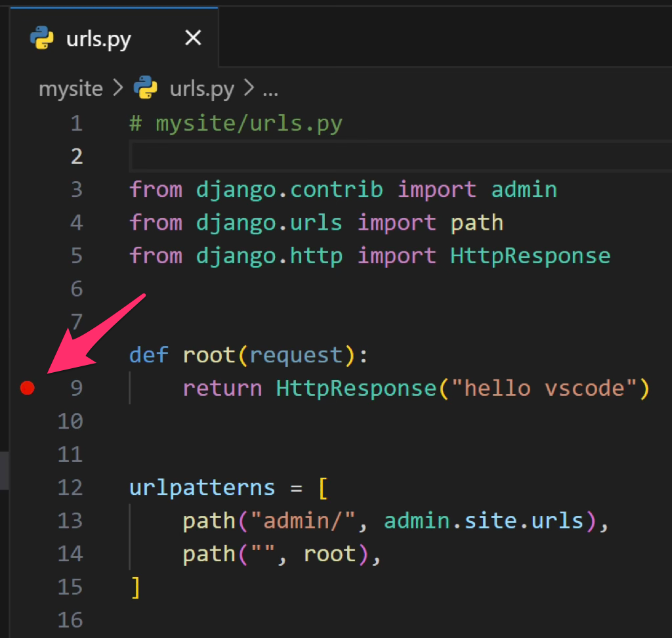Open the urls.py breadcrumb text

(201, 89)
